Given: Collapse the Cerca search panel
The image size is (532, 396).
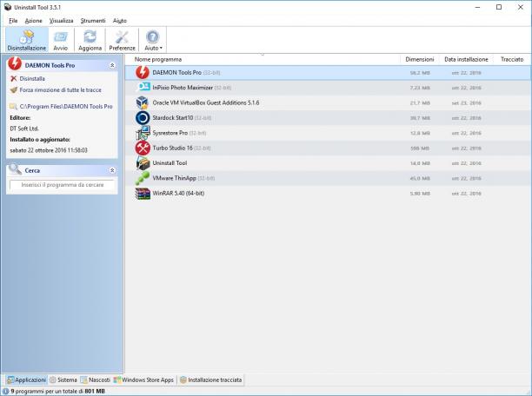Looking at the screenshot, I should [112, 170].
